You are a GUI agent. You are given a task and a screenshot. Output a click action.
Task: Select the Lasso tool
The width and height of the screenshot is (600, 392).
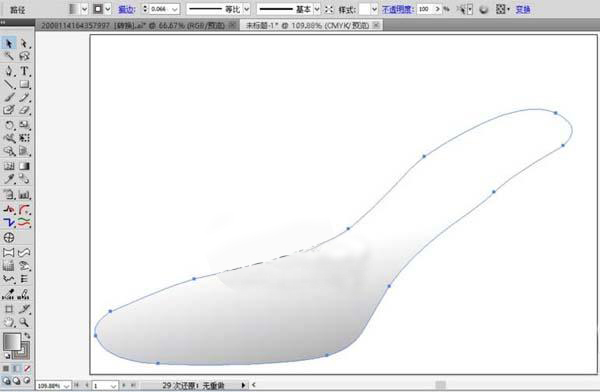coord(24,56)
